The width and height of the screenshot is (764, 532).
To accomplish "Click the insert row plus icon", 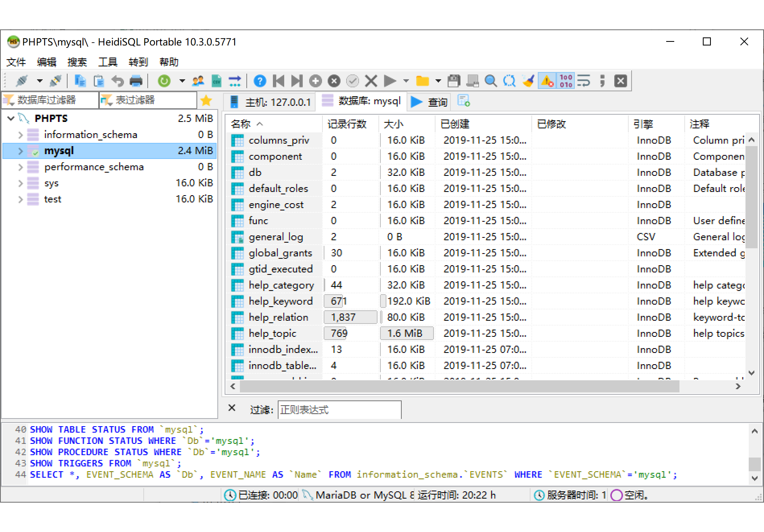I will click(315, 81).
